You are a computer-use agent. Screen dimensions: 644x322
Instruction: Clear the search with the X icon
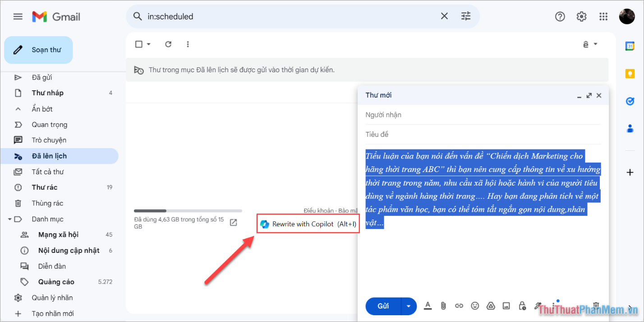[x=444, y=16]
